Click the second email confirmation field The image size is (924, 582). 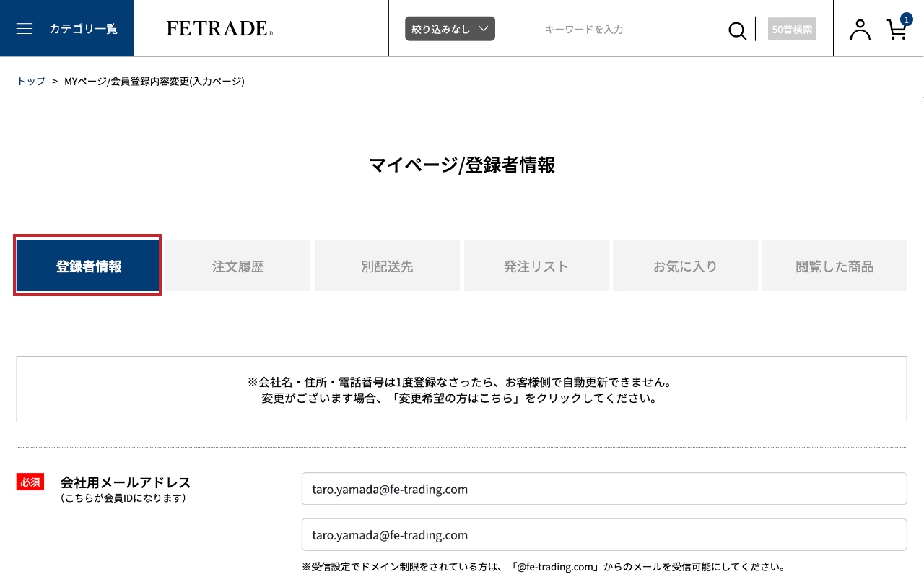point(603,535)
